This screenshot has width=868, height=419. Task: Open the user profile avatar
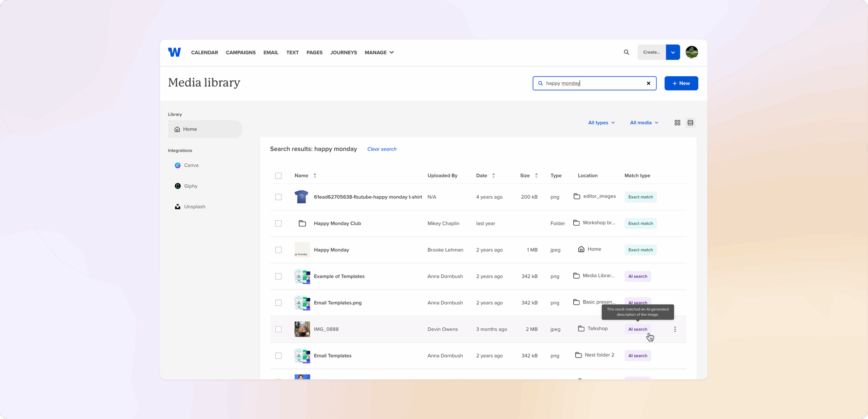[x=692, y=52]
